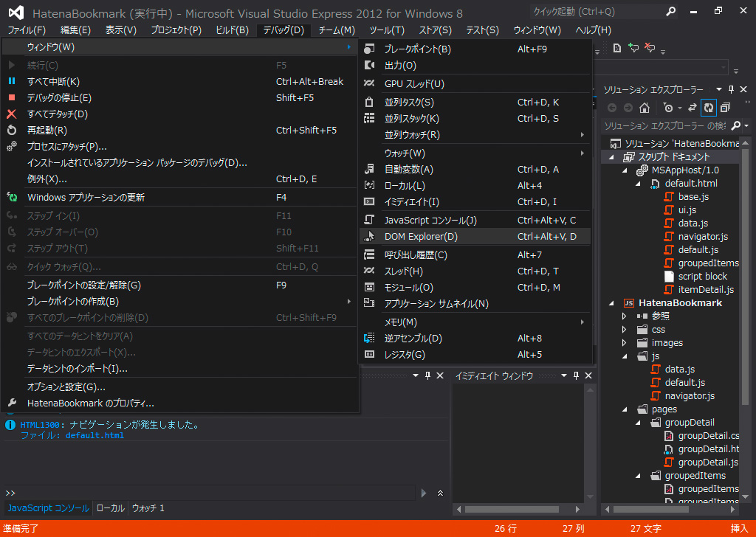Click the 並列スタック(K) icon

coord(369,119)
